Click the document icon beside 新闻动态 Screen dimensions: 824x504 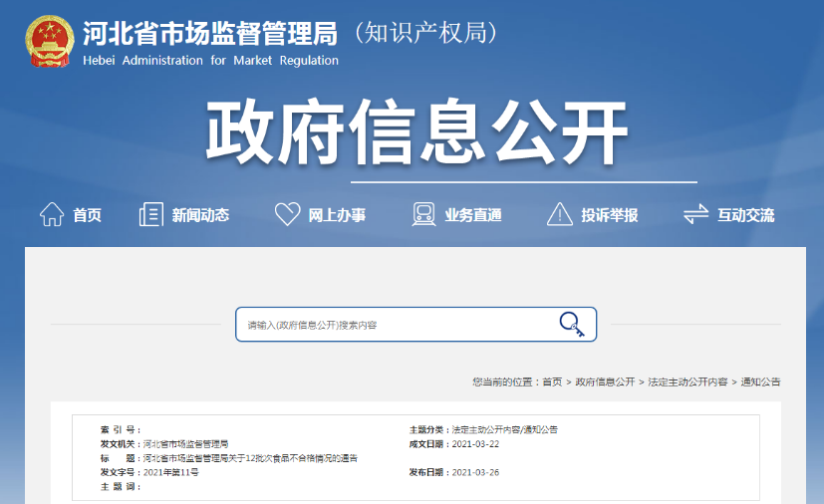[x=150, y=214]
